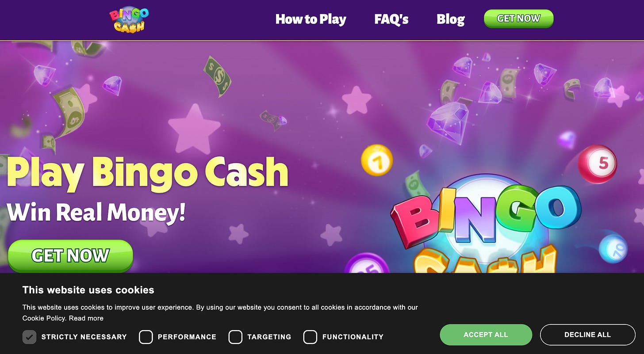Image resolution: width=644 pixels, height=354 pixels.
Task: Click the large pink star in background
Action: 194,129
